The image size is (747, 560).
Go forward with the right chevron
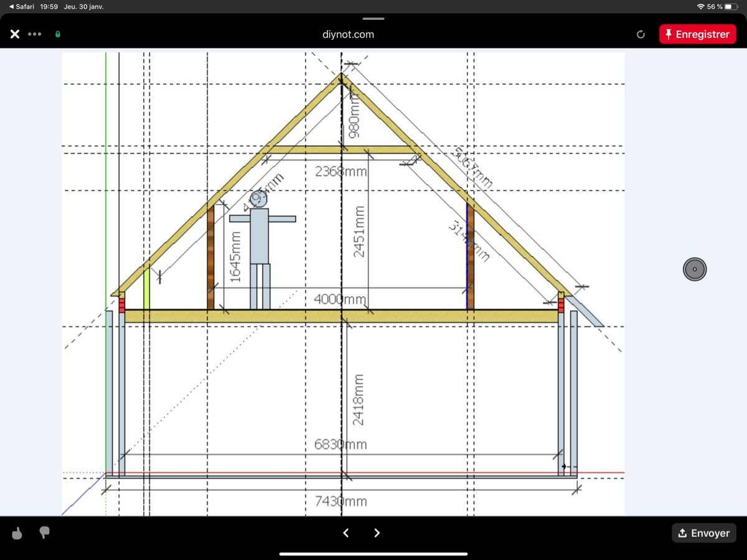coord(377,533)
